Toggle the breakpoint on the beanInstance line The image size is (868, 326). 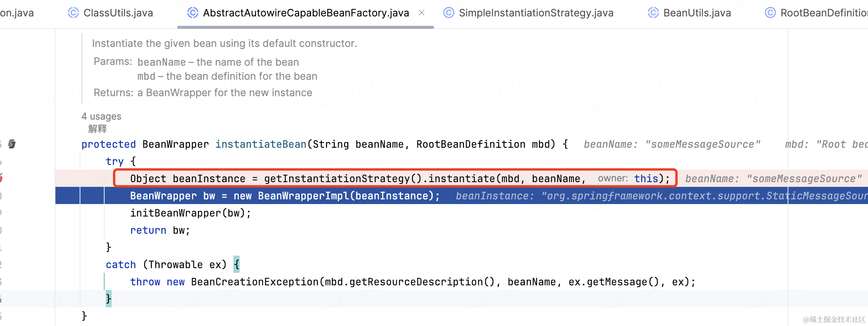click(x=1, y=179)
